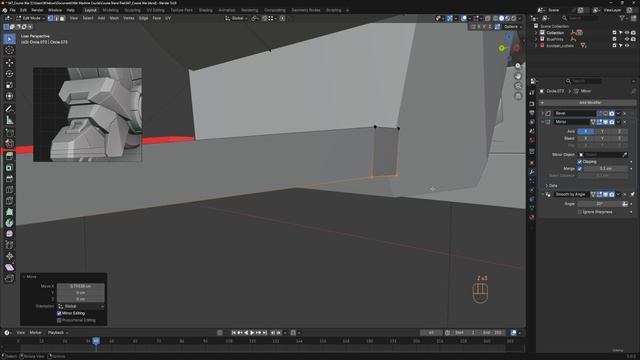The height and width of the screenshot is (360, 640).
Task: Click the Add Modifier button
Action: tap(588, 103)
